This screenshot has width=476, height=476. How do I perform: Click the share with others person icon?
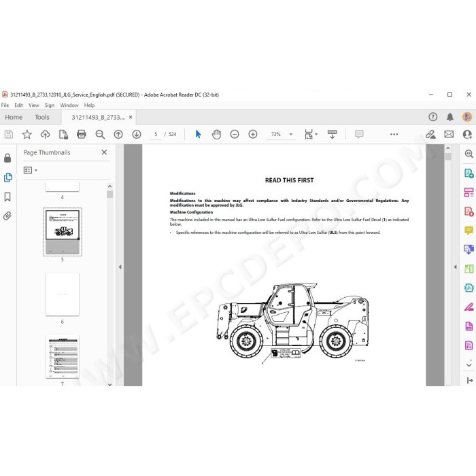pos(467,134)
